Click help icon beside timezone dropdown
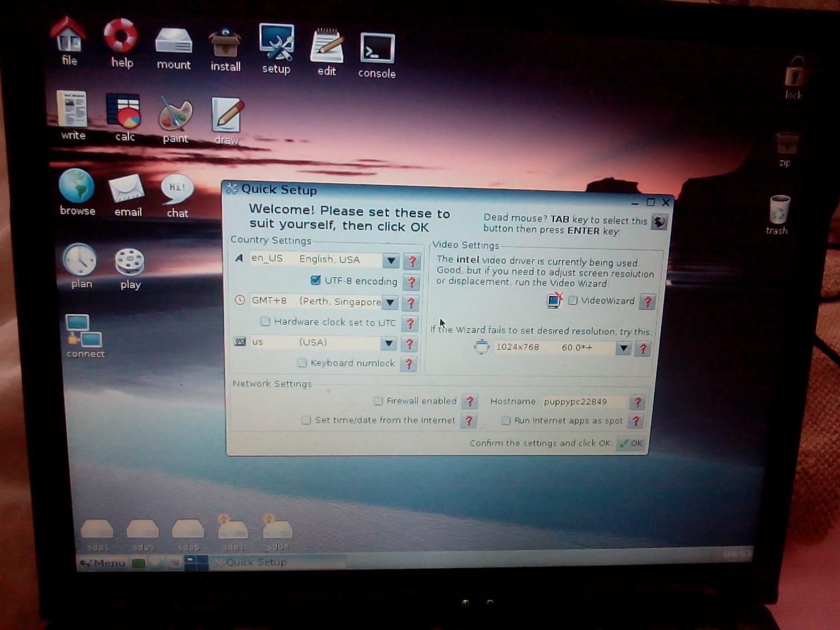 point(411,303)
